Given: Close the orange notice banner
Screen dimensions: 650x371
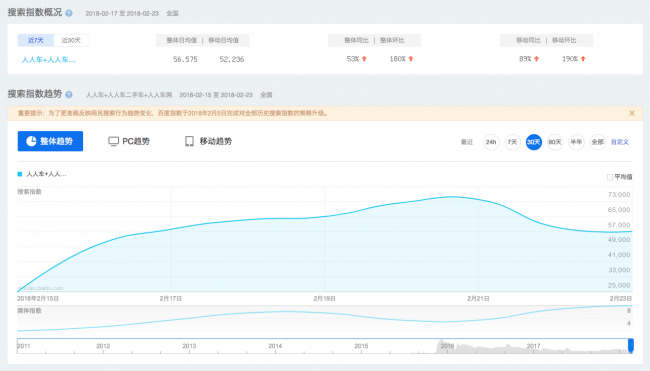Looking at the screenshot, I should pos(632,113).
